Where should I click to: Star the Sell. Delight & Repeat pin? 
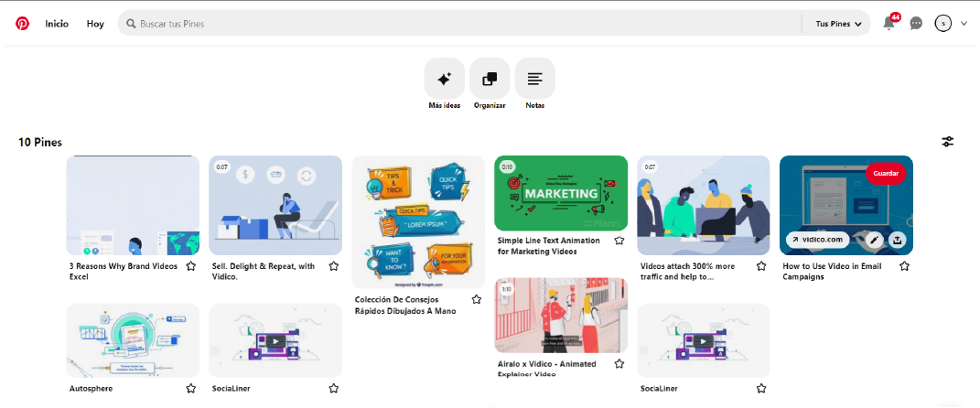point(334,266)
